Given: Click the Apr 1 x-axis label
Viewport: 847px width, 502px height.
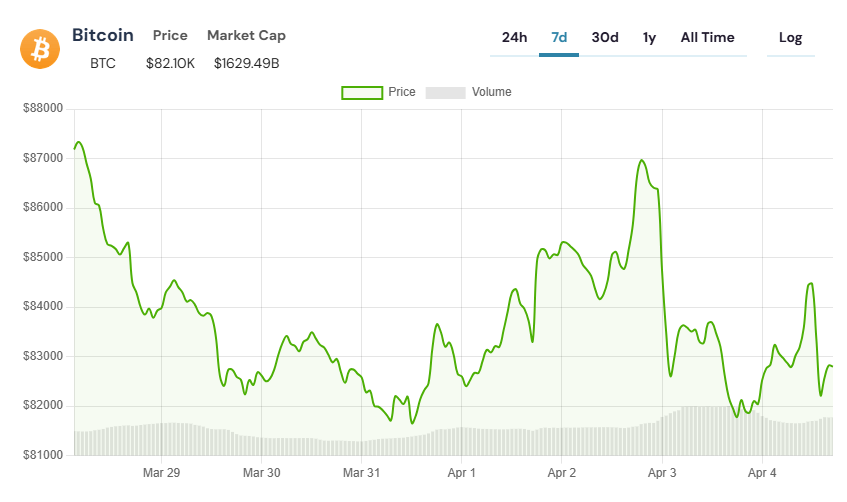Looking at the screenshot, I should 461,473.
